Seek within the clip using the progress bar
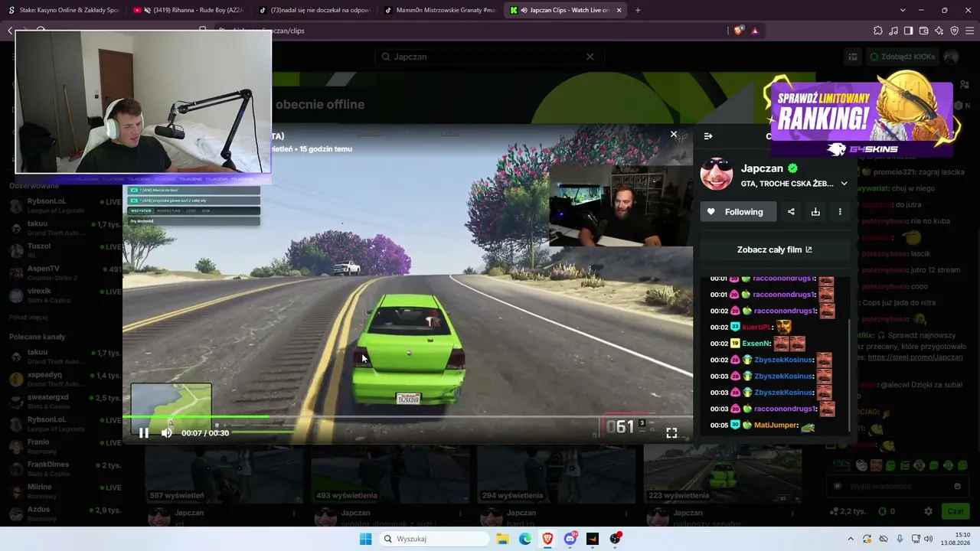The image size is (980, 551). coord(407,417)
